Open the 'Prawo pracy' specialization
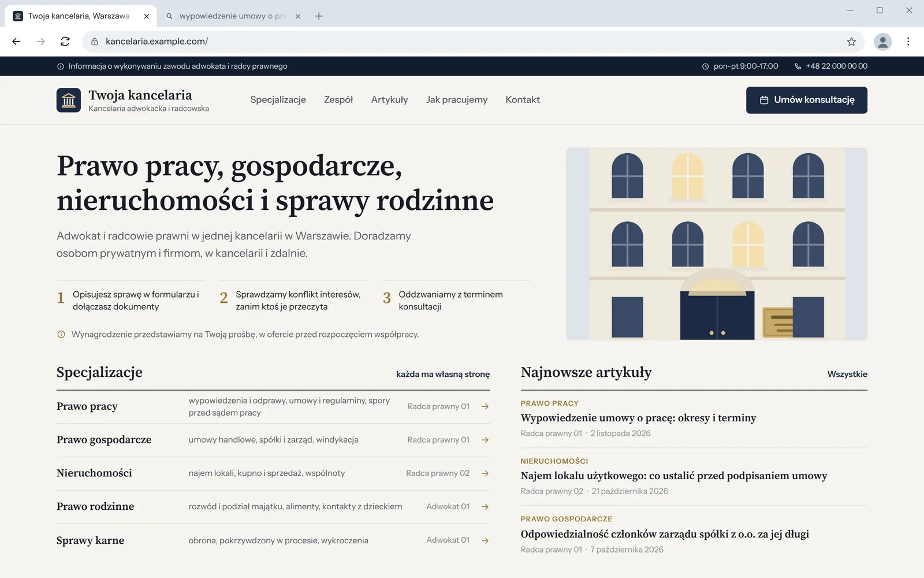 coord(87,406)
